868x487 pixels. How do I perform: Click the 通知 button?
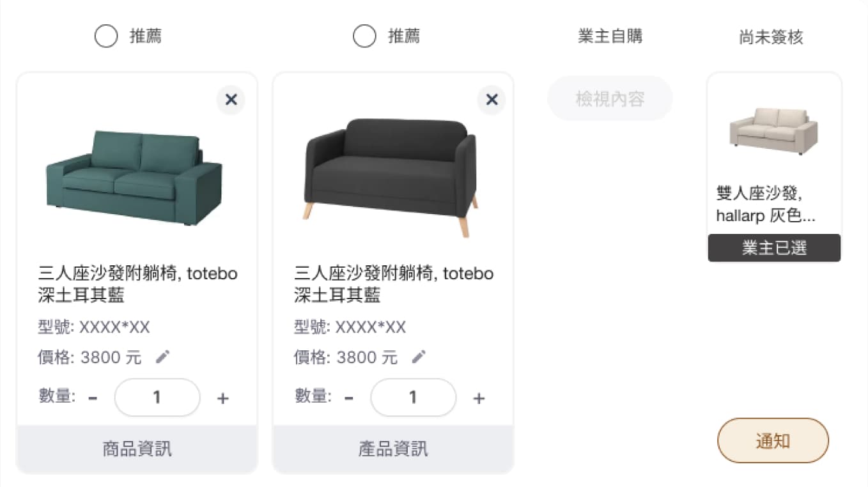pyautogui.click(x=773, y=440)
